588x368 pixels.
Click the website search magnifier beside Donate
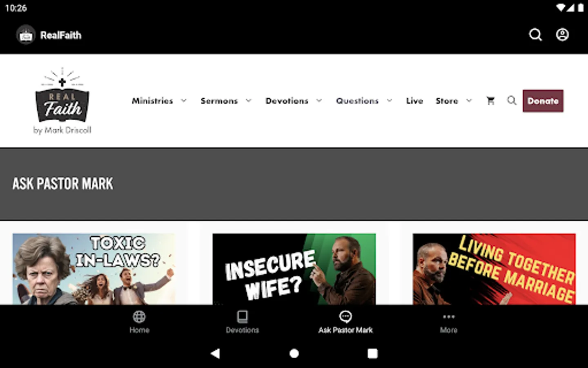tap(512, 101)
